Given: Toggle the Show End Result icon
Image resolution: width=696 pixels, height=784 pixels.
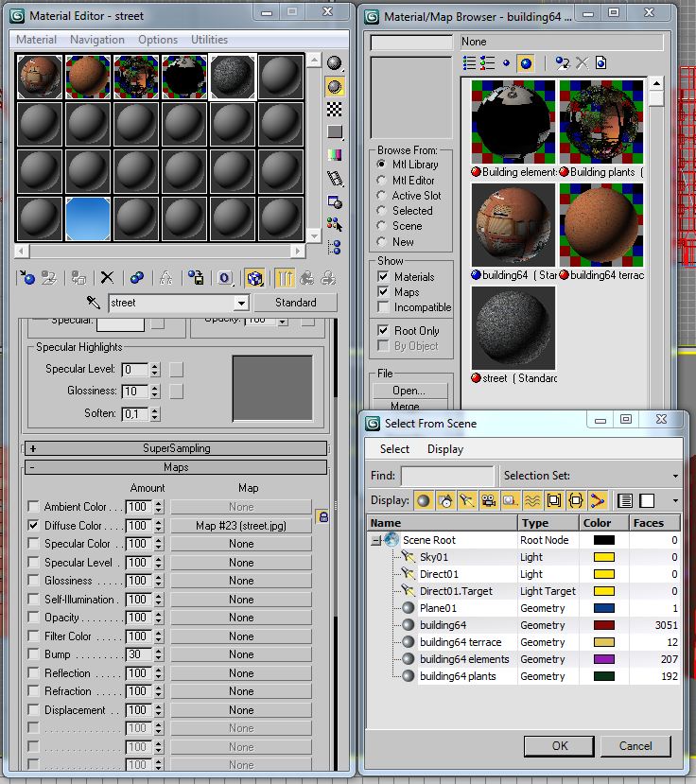Looking at the screenshot, I should tap(285, 277).
